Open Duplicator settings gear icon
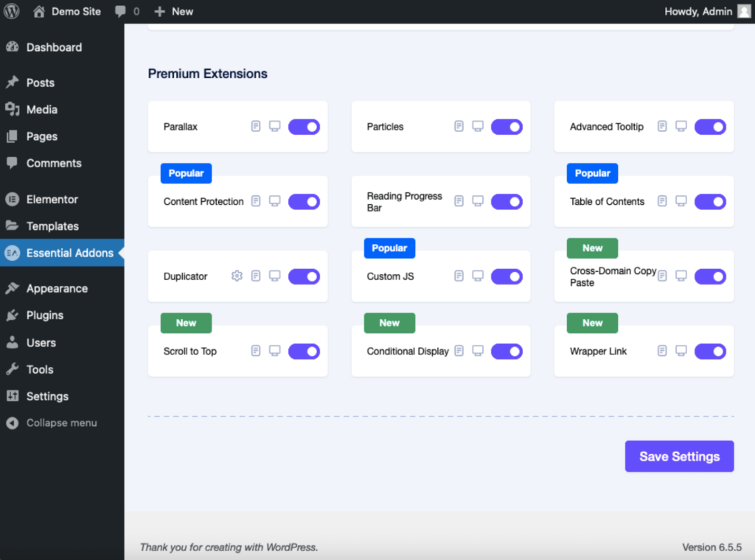Screen dimensions: 755x560 (x=237, y=276)
